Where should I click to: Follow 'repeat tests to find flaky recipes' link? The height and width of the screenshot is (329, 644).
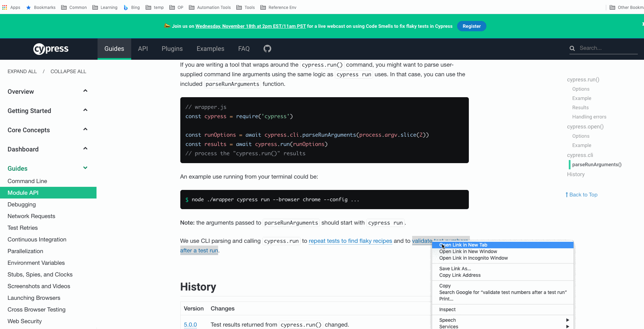click(350, 241)
